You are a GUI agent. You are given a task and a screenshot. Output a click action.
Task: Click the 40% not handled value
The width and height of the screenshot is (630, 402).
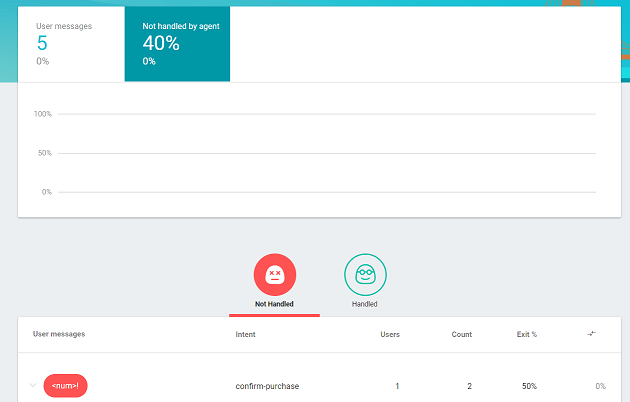pyautogui.click(x=161, y=43)
